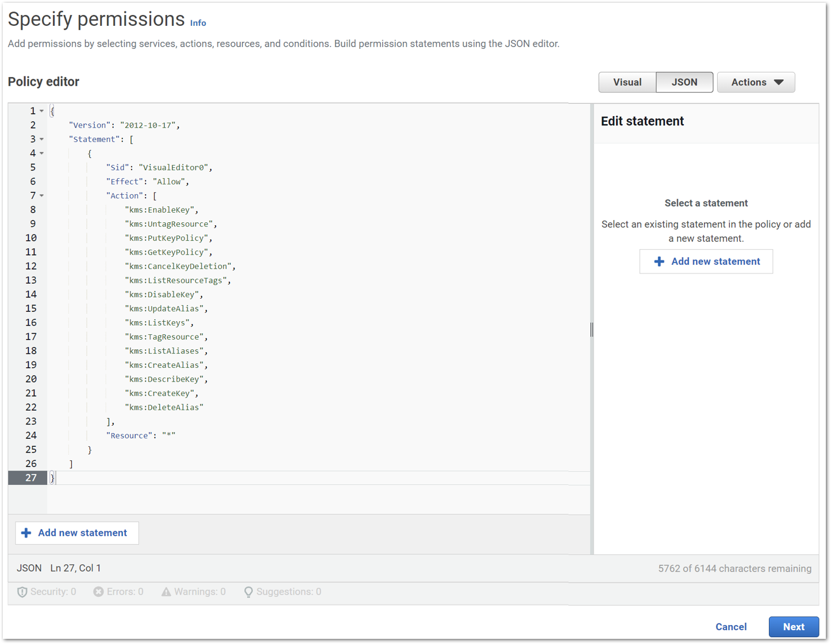Collapse the statement block on line 4
831x644 pixels.
point(41,153)
